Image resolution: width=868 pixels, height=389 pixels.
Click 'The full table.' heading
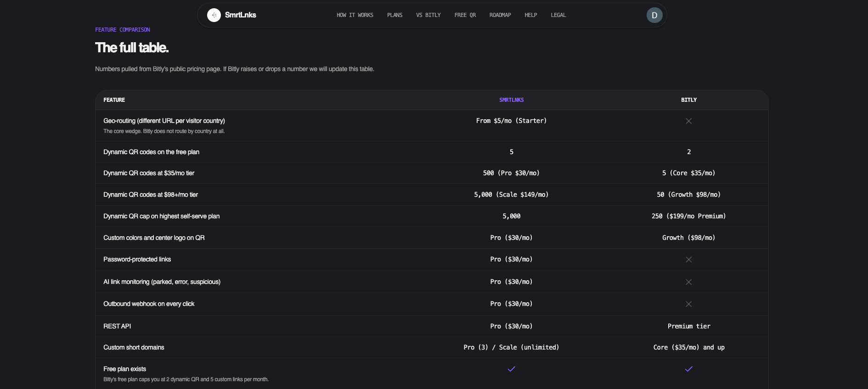132,48
